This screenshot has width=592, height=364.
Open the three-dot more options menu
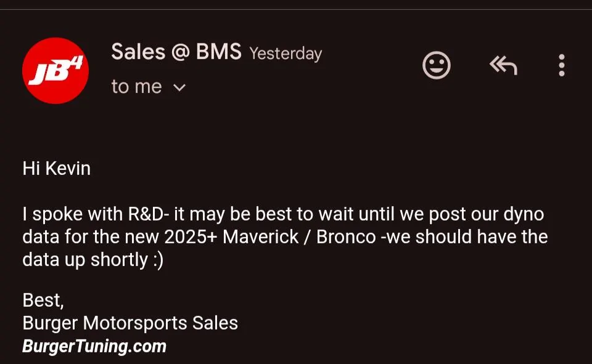tap(562, 65)
